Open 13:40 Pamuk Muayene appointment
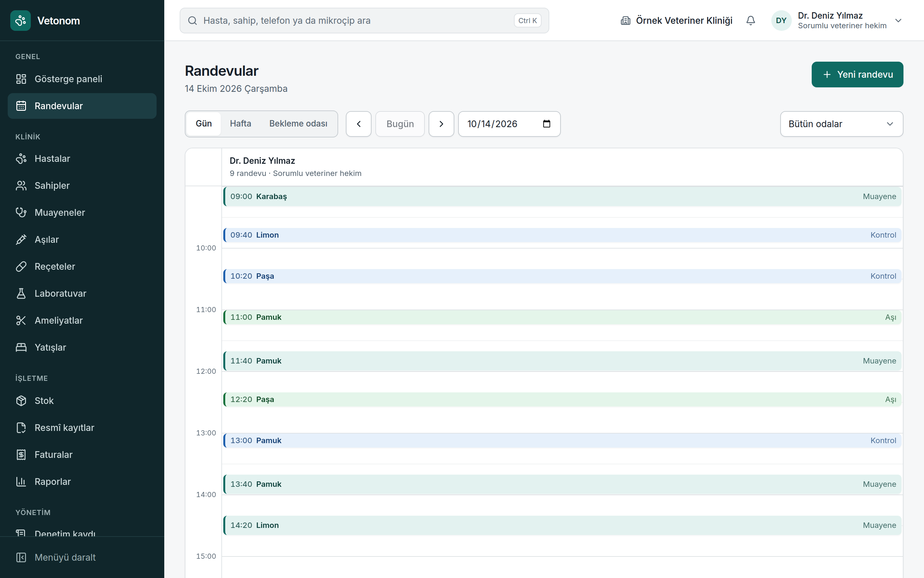This screenshot has height=578, width=924. pos(562,484)
